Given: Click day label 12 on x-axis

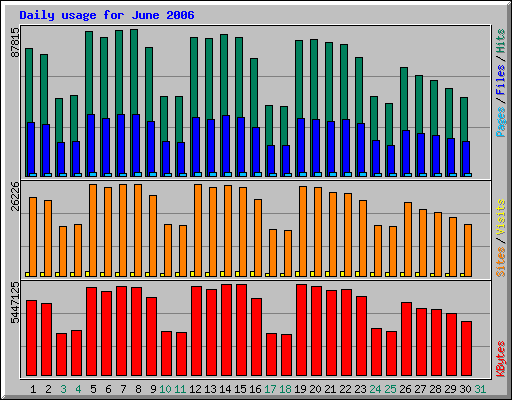Looking at the screenshot, I should pyautogui.click(x=195, y=389).
